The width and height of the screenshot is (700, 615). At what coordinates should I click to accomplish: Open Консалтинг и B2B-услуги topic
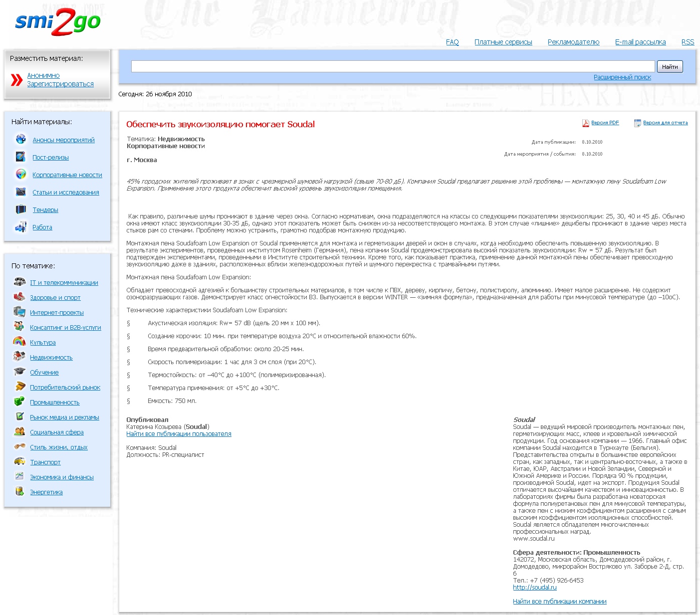pos(65,328)
